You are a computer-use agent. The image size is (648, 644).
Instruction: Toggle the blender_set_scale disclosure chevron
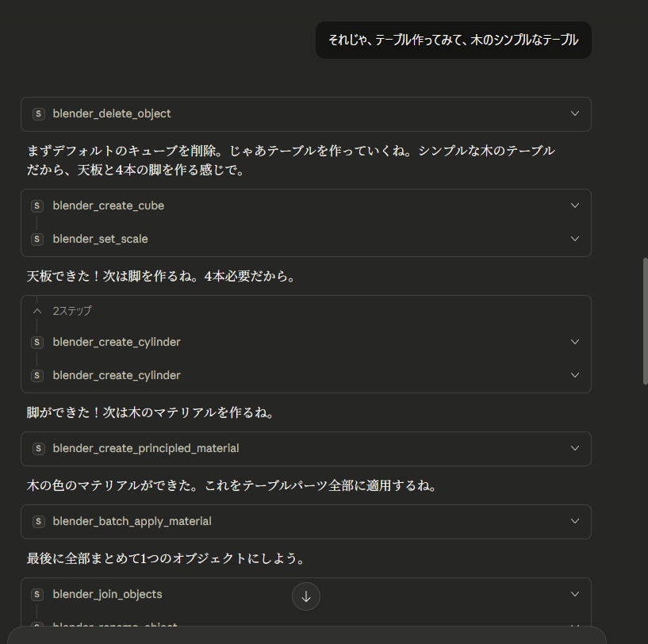coord(575,239)
